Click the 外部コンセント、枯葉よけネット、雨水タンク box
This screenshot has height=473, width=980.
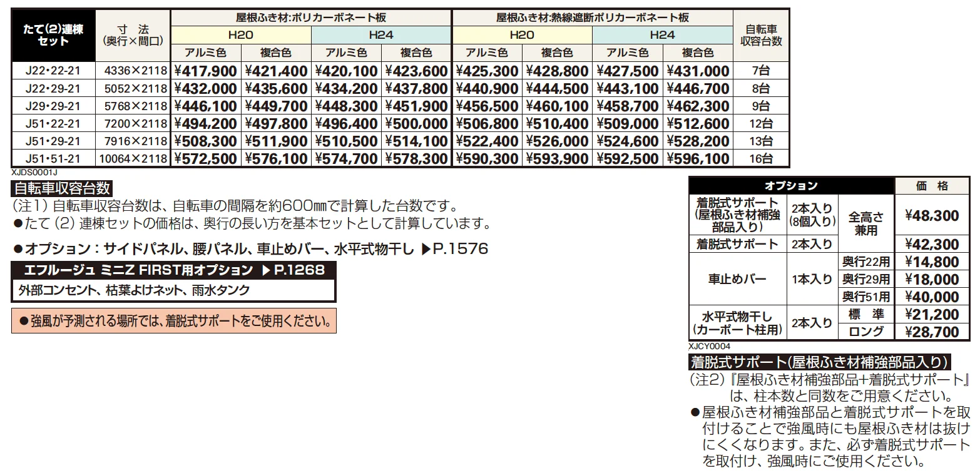click(x=173, y=290)
